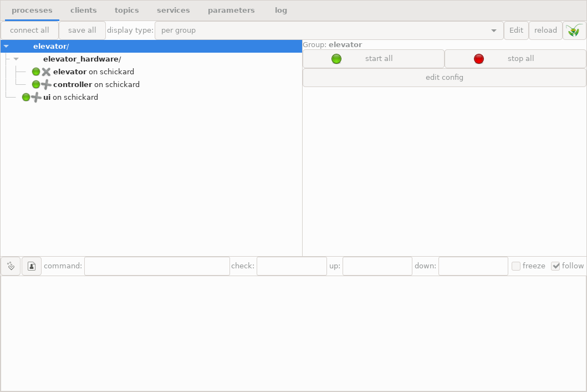Viewport: 587px width, 392px height.
Task: Click the up input field
Action: (377, 266)
